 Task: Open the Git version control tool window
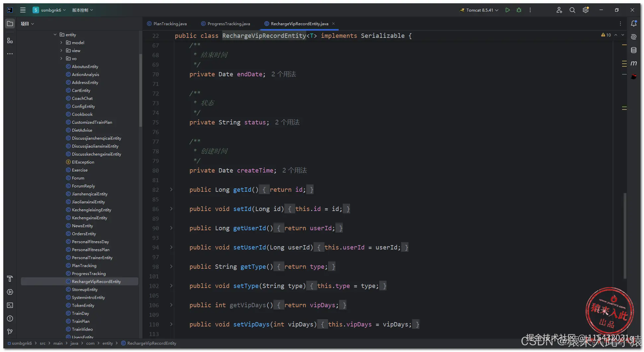[x=10, y=332]
